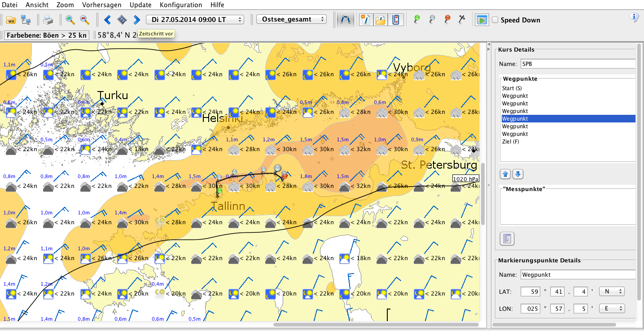644x331 pixels.
Task: Open the latitude N hemisphere dropdown
Action: click(612, 292)
